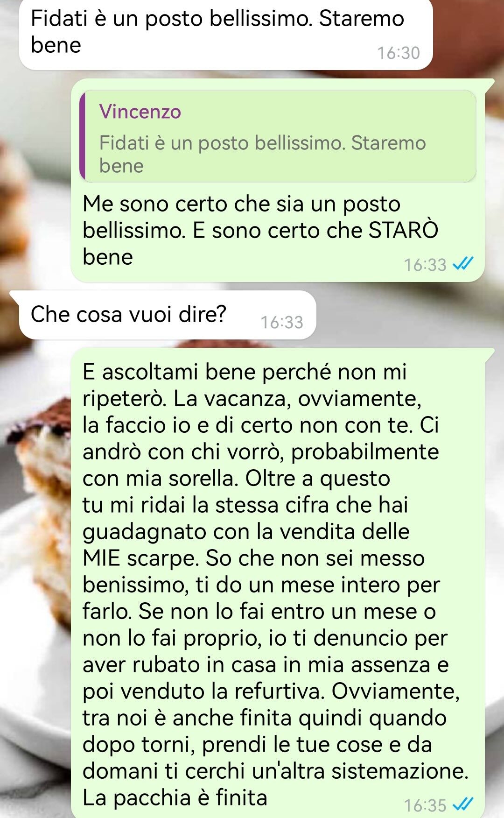
Task: Click the blue read ticks at 16:33
Action: pos(463,264)
